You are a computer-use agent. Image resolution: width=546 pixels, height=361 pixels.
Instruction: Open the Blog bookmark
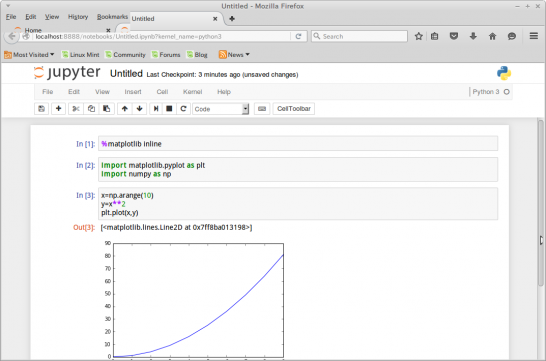197,55
